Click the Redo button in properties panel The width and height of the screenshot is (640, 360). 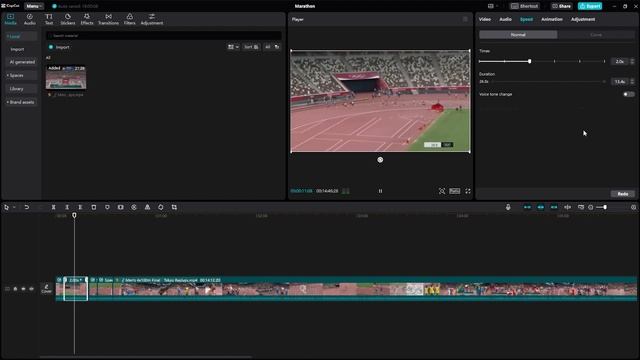[x=622, y=194]
